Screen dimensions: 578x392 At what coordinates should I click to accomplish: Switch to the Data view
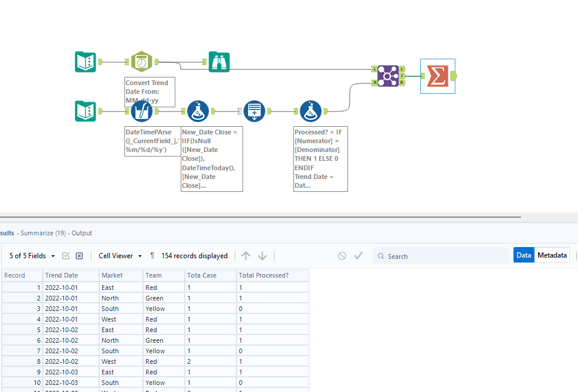click(523, 255)
